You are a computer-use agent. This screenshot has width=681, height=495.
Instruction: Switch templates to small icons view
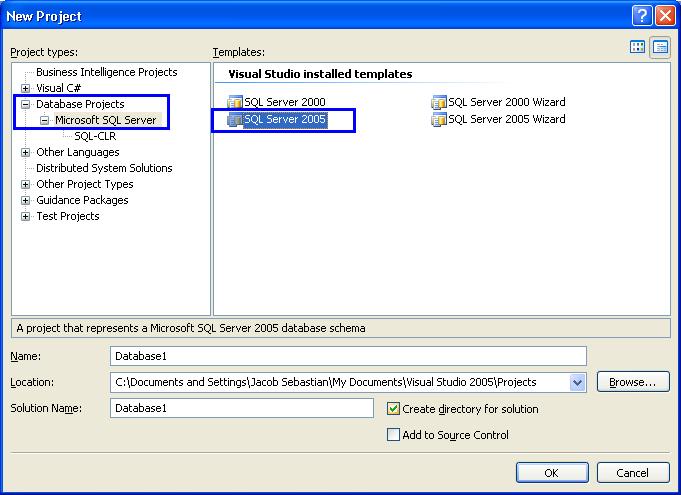click(660, 47)
